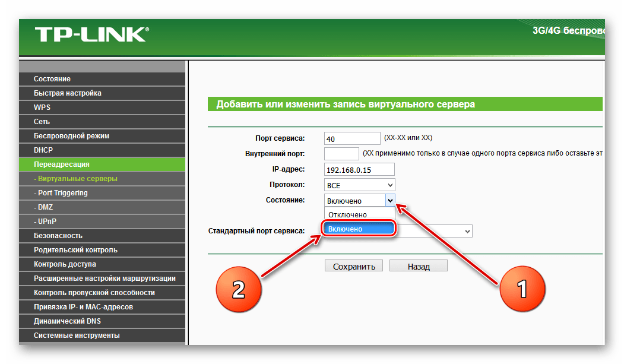624x364 pixels.
Task: Open Быстрая настройка in sidebar
Action: (67, 93)
